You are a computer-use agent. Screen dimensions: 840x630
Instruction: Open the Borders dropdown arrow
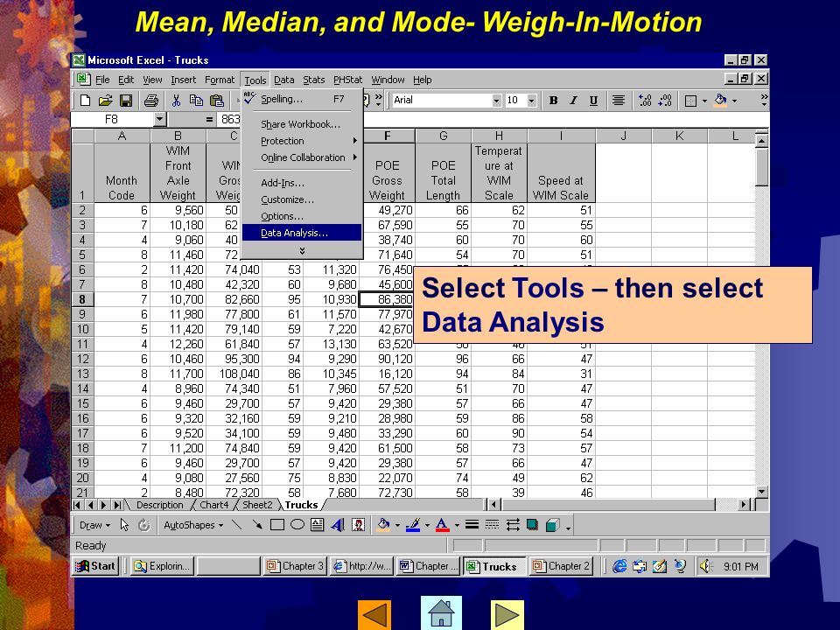coord(704,101)
